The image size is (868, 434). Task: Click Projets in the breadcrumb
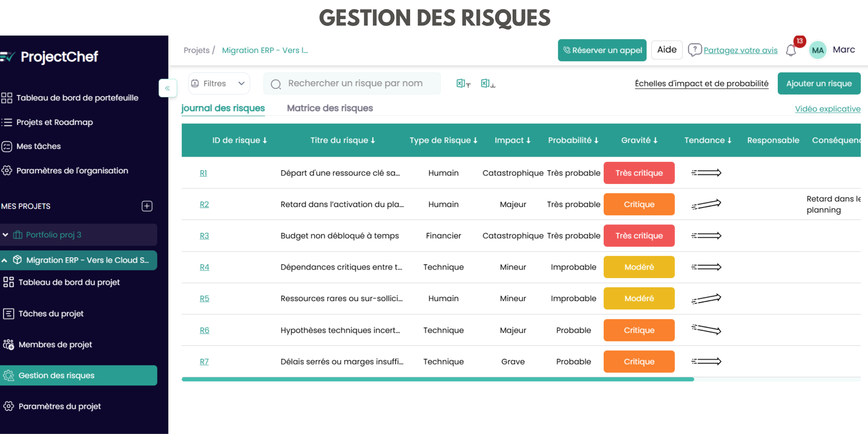point(197,50)
